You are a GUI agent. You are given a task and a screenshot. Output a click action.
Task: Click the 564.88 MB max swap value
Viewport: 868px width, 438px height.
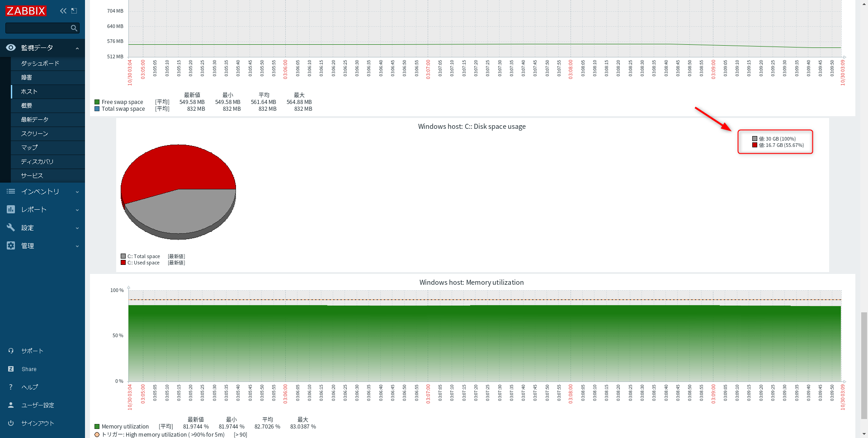point(299,102)
